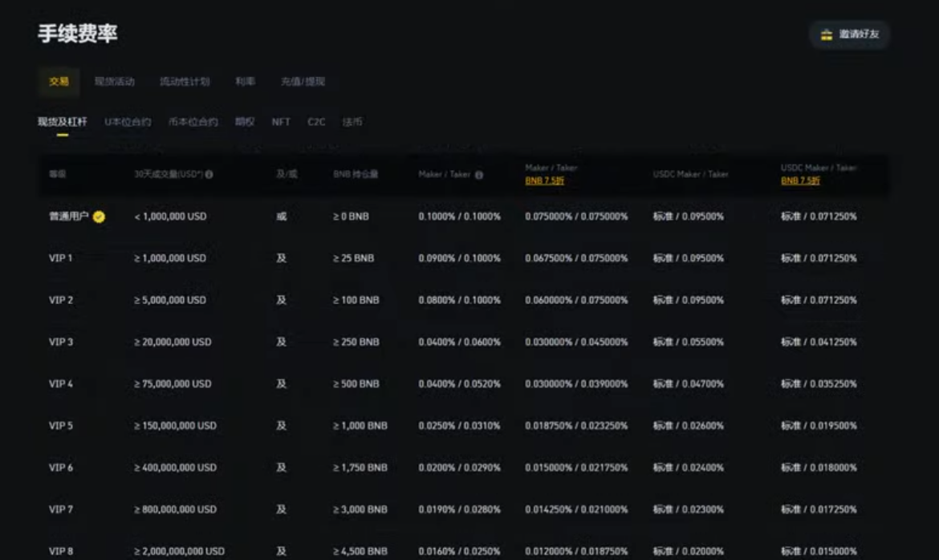Click BNB 7.5折 link under USDC Maker / Taker

pos(800,181)
